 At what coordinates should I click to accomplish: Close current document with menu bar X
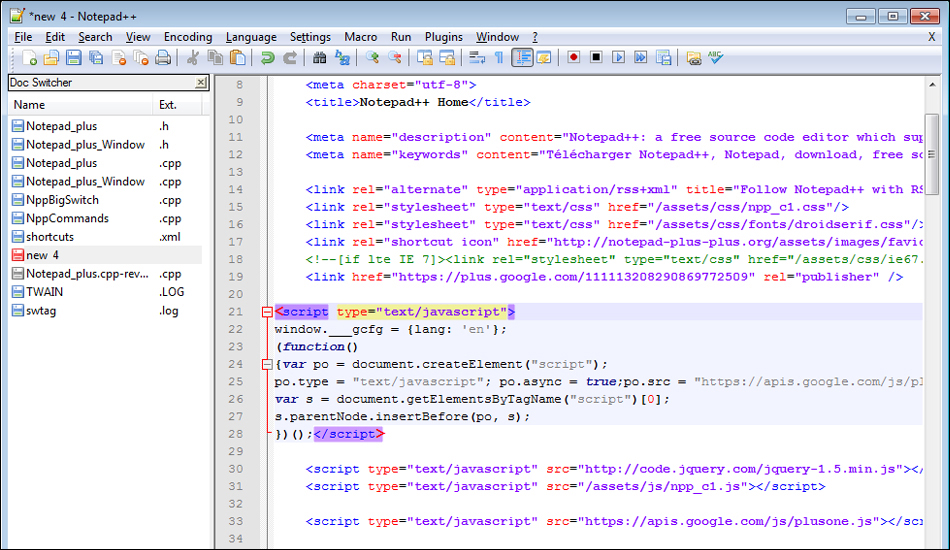pos(931,38)
